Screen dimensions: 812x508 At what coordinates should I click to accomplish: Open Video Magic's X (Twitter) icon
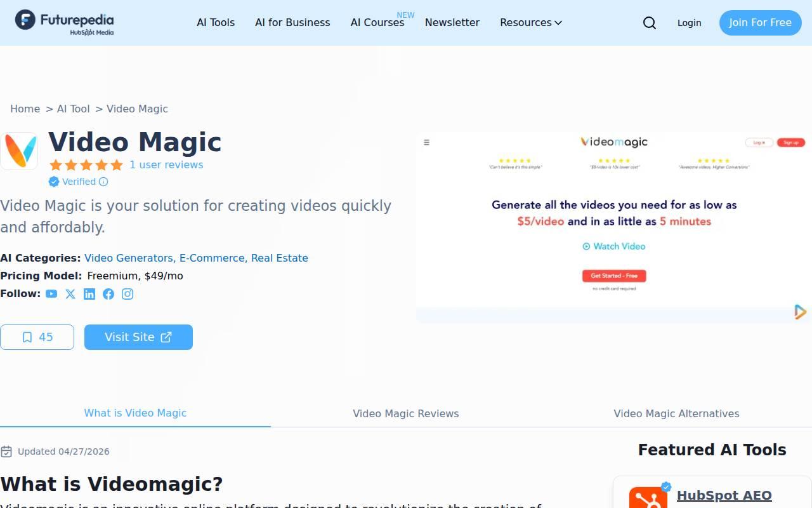(x=70, y=294)
